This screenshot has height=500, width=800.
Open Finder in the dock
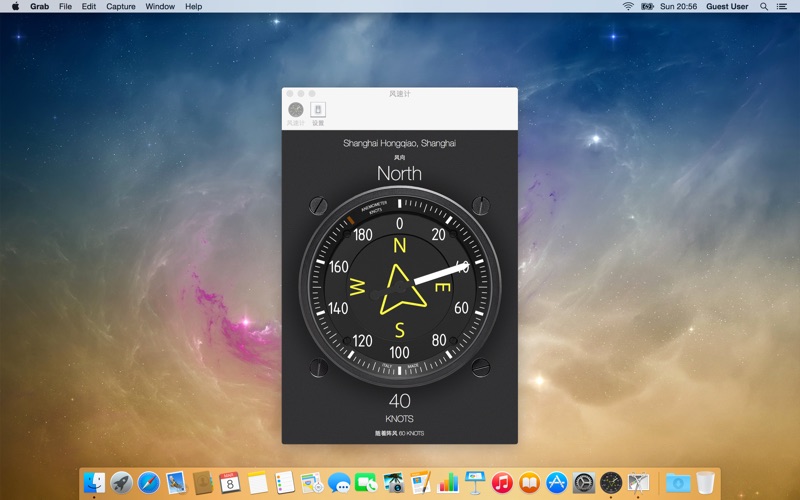pyautogui.click(x=94, y=483)
